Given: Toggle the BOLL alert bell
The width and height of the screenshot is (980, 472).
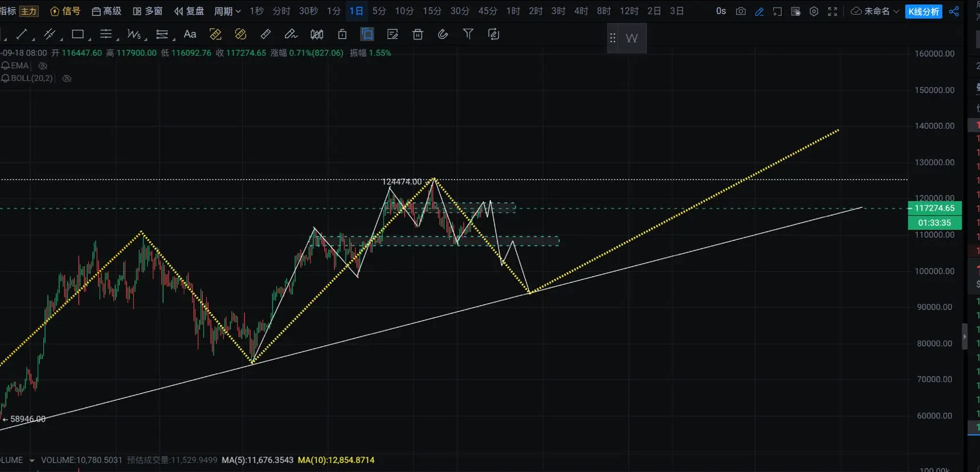Looking at the screenshot, I should 5,79.
